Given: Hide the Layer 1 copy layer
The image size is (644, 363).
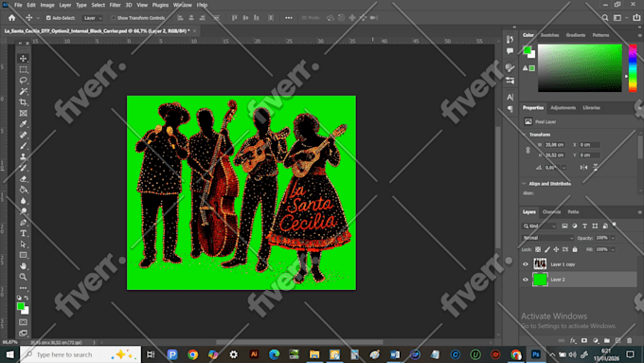Looking at the screenshot, I should tap(526, 264).
